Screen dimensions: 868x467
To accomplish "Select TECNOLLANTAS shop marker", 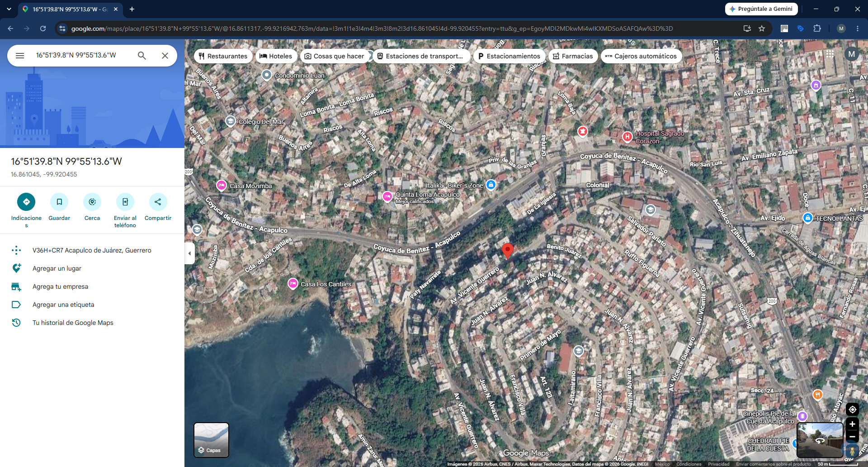I will point(808,218).
